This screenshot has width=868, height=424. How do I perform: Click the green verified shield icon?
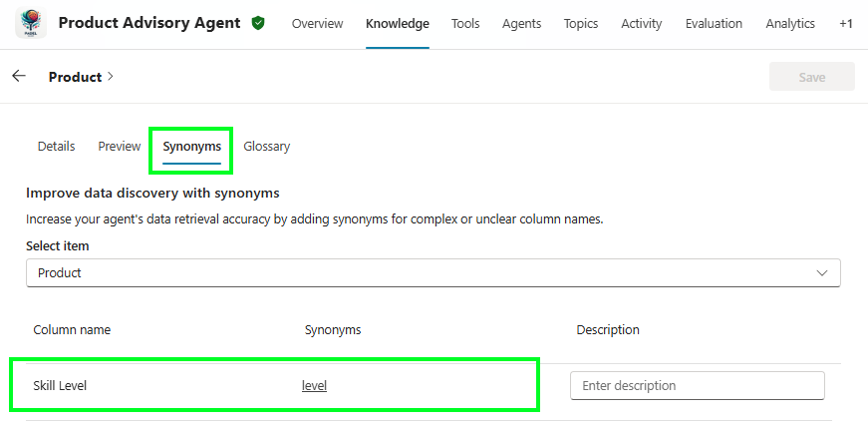pos(258,23)
